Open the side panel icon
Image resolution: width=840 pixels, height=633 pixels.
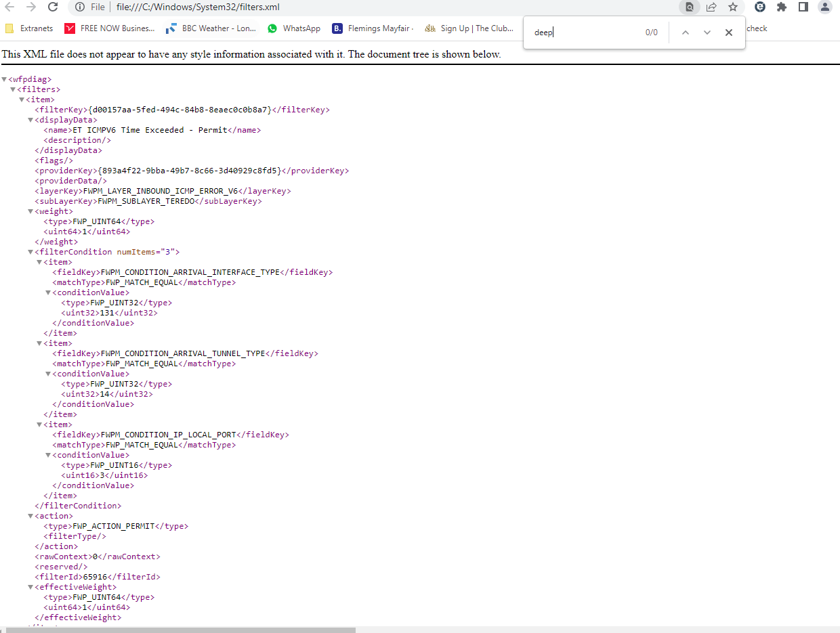click(803, 7)
